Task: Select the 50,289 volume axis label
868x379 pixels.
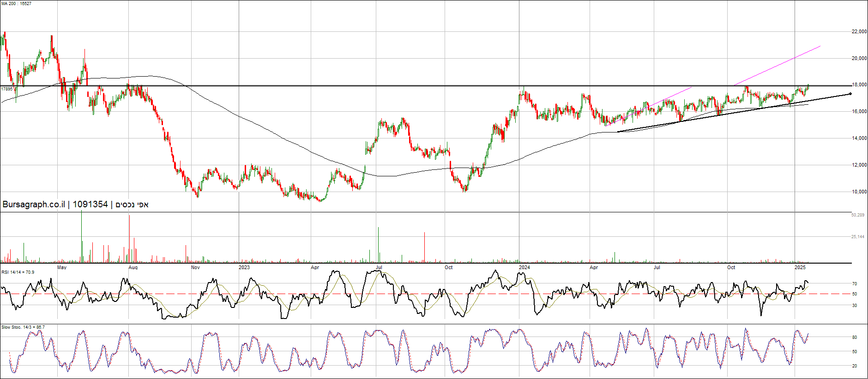Action: pyautogui.click(x=857, y=215)
